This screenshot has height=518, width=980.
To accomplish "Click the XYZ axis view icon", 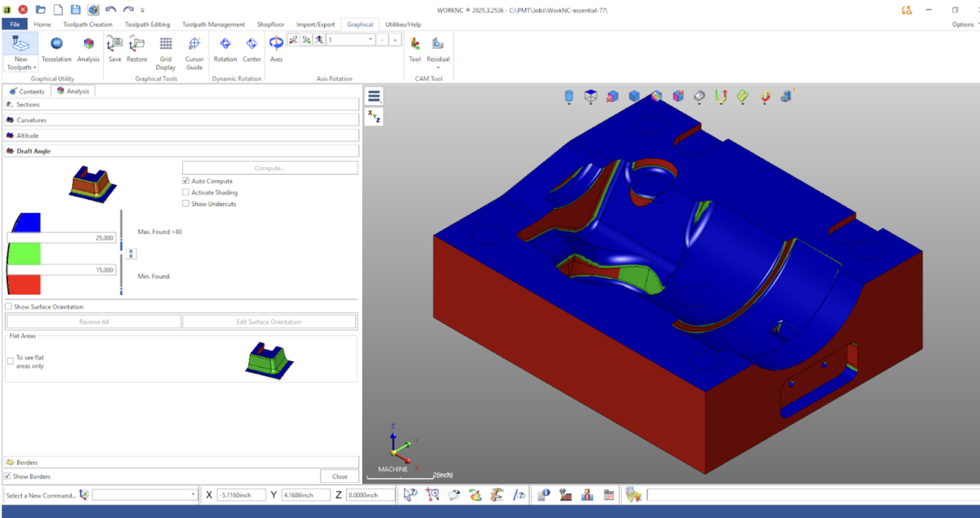I will point(374,116).
